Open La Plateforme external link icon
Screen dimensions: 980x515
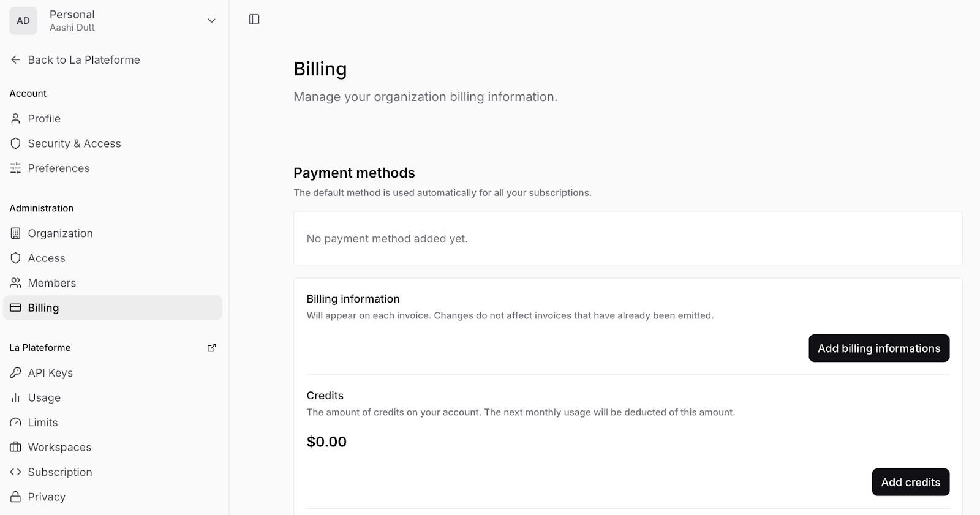(211, 348)
